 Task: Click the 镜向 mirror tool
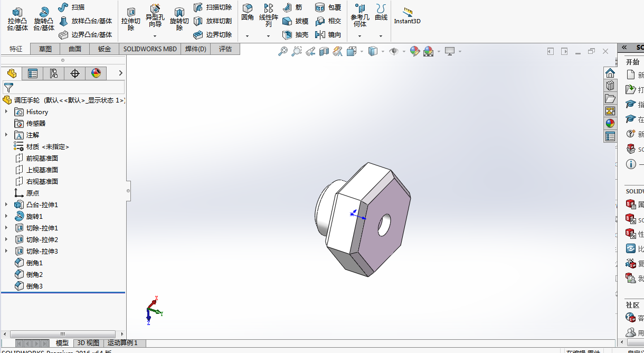coord(328,35)
